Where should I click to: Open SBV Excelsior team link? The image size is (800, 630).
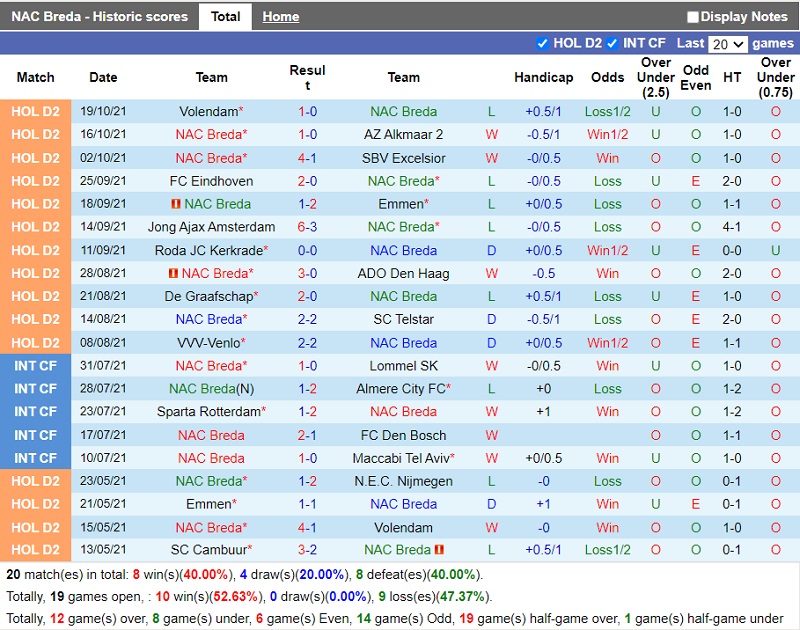tap(403, 158)
